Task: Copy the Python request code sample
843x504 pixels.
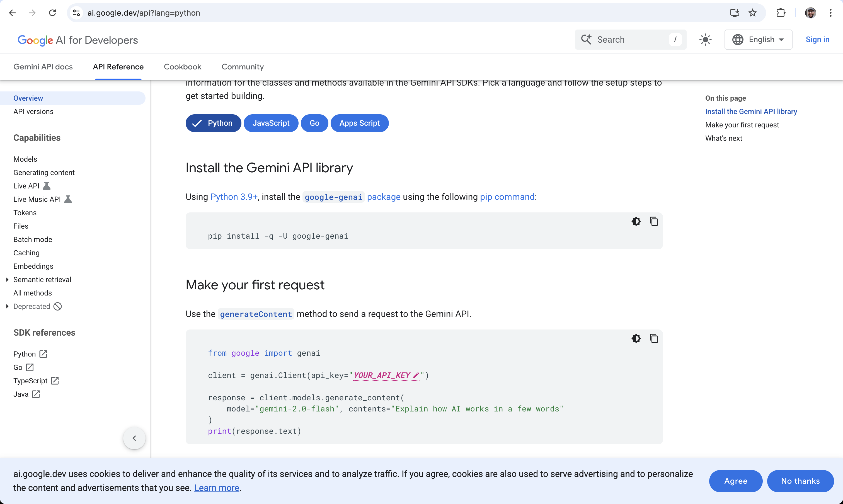Action: (x=653, y=339)
